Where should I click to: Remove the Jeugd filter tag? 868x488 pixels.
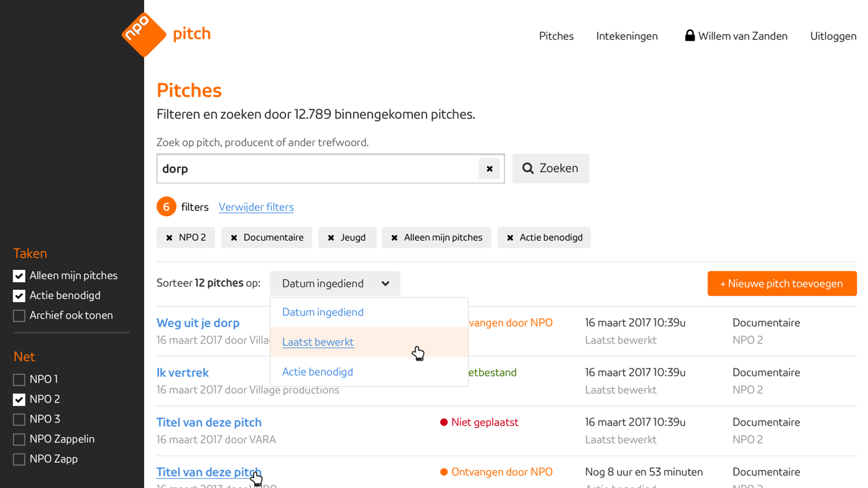pos(331,238)
